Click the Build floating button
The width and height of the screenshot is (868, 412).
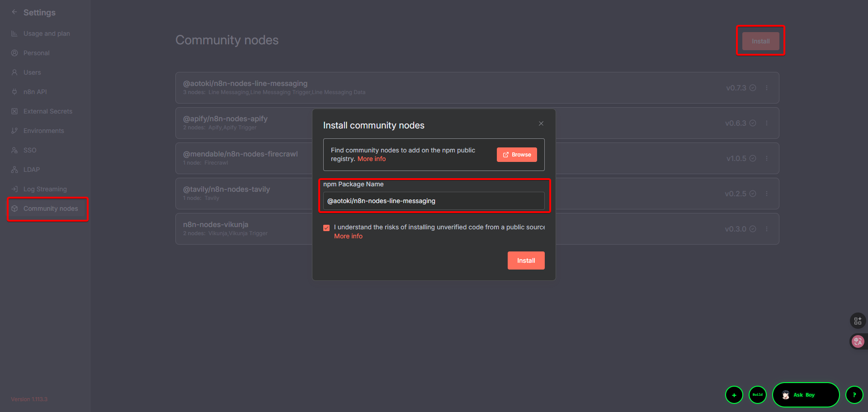[x=757, y=395]
